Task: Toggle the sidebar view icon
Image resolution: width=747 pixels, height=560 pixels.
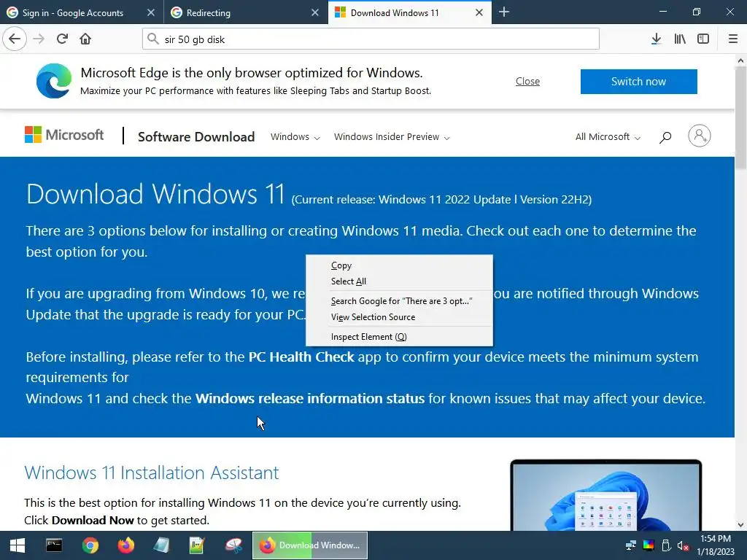Action: click(703, 39)
